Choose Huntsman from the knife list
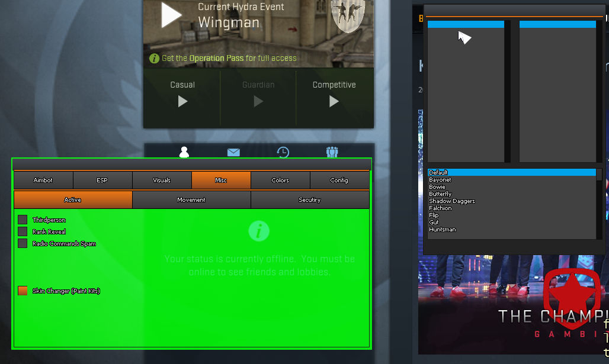 [x=511, y=229]
